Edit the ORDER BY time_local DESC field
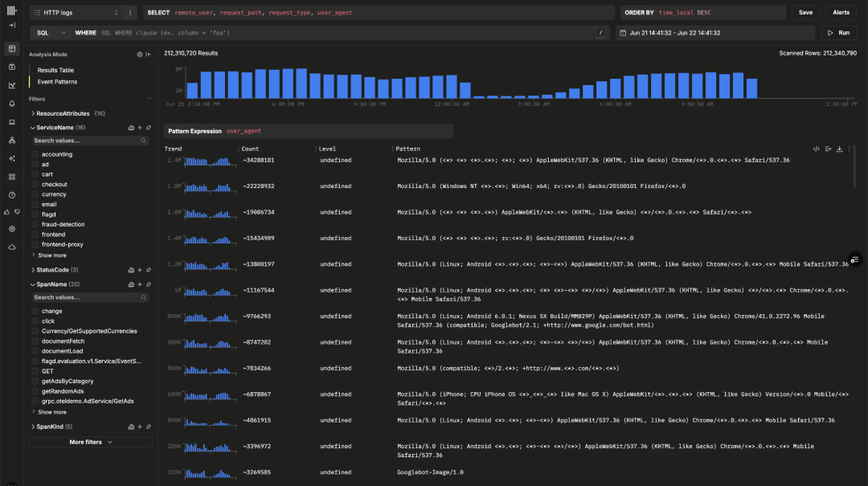The width and height of the screenshot is (868, 486). point(702,12)
